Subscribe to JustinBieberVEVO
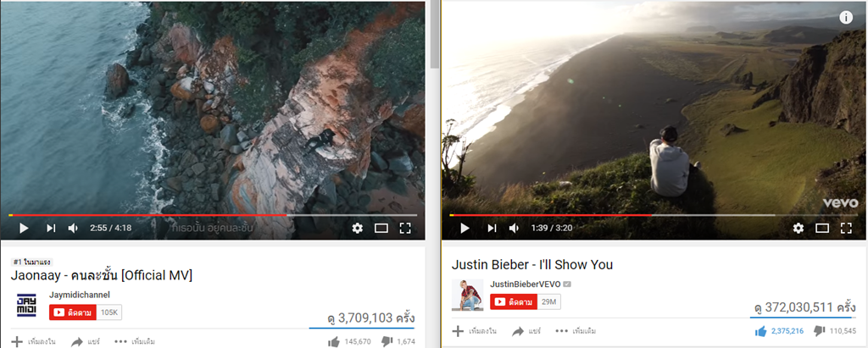The height and width of the screenshot is (348, 868). [513, 302]
